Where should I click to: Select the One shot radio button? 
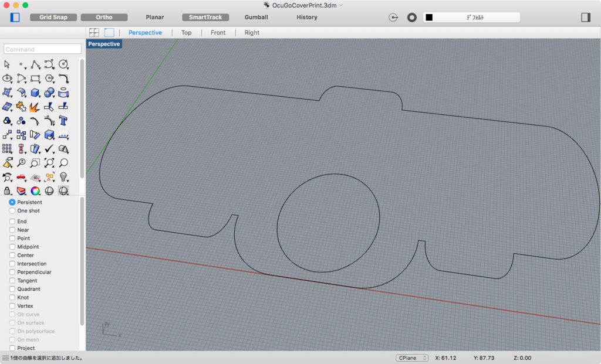click(13, 210)
